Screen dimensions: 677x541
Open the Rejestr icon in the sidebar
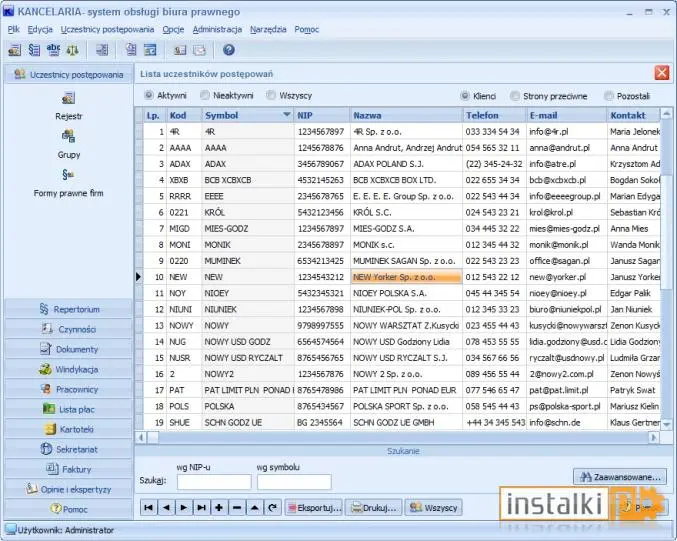(x=68, y=98)
